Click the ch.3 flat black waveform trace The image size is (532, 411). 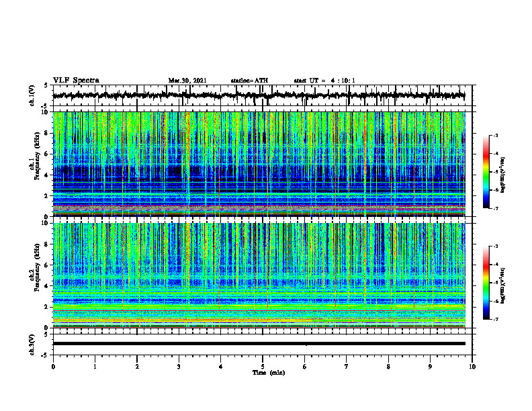click(x=259, y=344)
